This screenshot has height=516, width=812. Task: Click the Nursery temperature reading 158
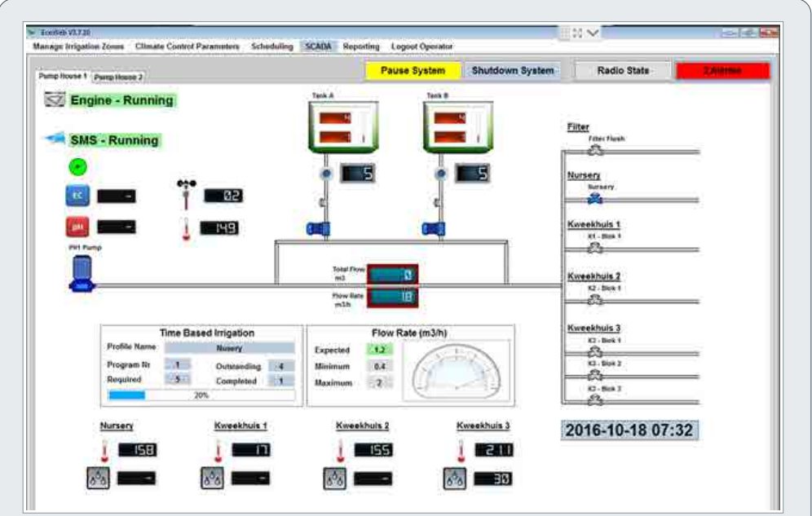pyautogui.click(x=137, y=450)
